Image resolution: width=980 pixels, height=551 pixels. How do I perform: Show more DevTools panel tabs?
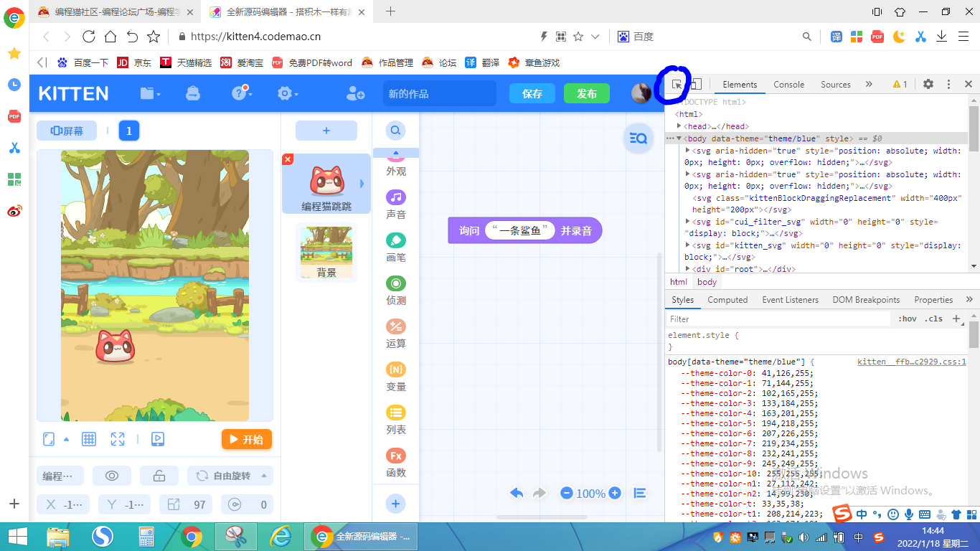[869, 84]
